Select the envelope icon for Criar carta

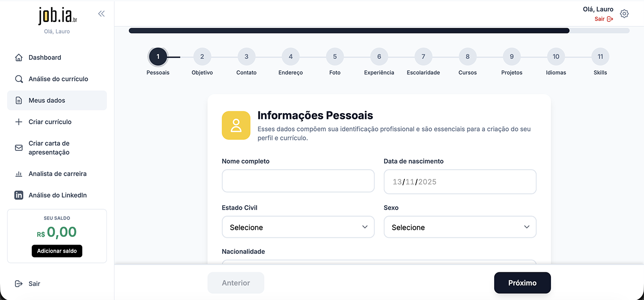(x=19, y=148)
